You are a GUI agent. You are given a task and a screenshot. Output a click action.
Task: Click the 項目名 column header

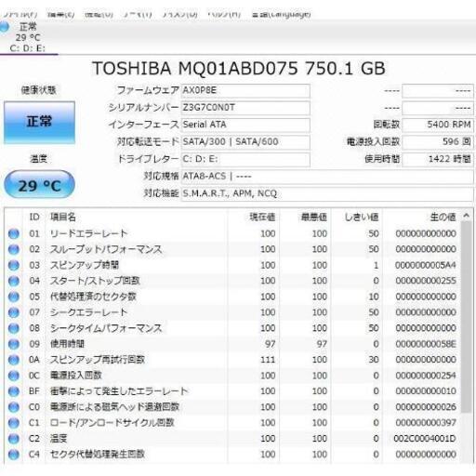[x=63, y=217]
